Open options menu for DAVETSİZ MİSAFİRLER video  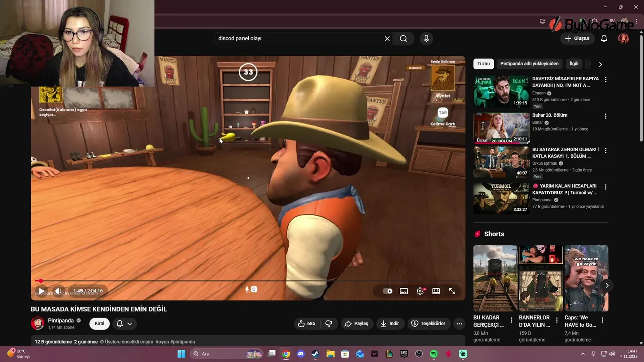tap(605, 80)
